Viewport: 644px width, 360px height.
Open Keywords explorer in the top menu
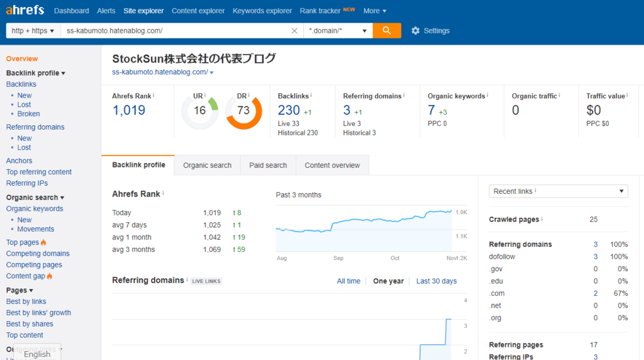(262, 11)
